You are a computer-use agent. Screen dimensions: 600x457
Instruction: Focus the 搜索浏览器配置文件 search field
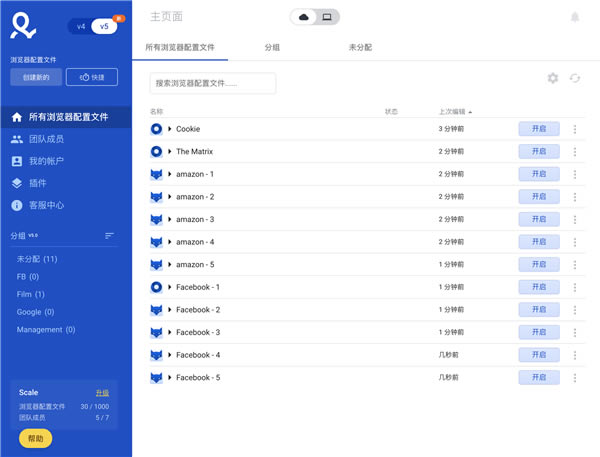pyautogui.click(x=213, y=83)
